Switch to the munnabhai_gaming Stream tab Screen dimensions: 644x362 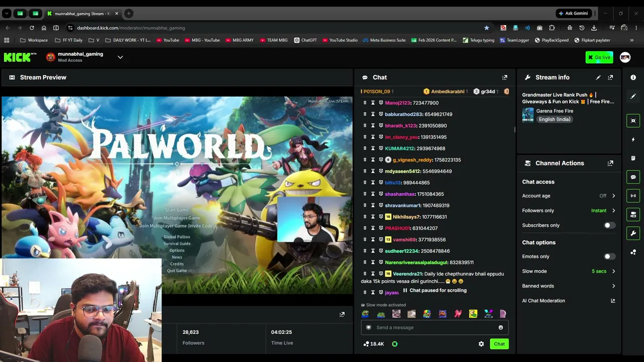(82, 14)
